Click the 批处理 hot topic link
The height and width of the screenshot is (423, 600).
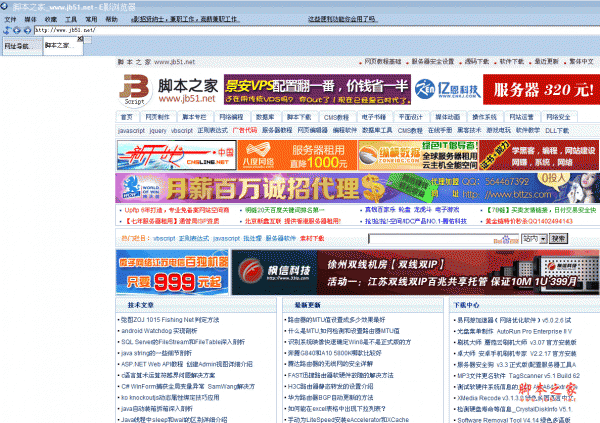(253, 238)
